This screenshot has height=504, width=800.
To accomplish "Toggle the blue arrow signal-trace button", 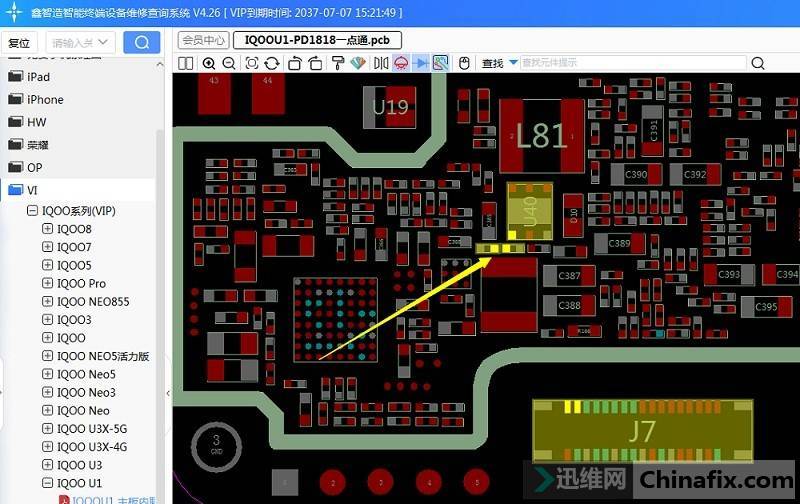I will [x=421, y=63].
